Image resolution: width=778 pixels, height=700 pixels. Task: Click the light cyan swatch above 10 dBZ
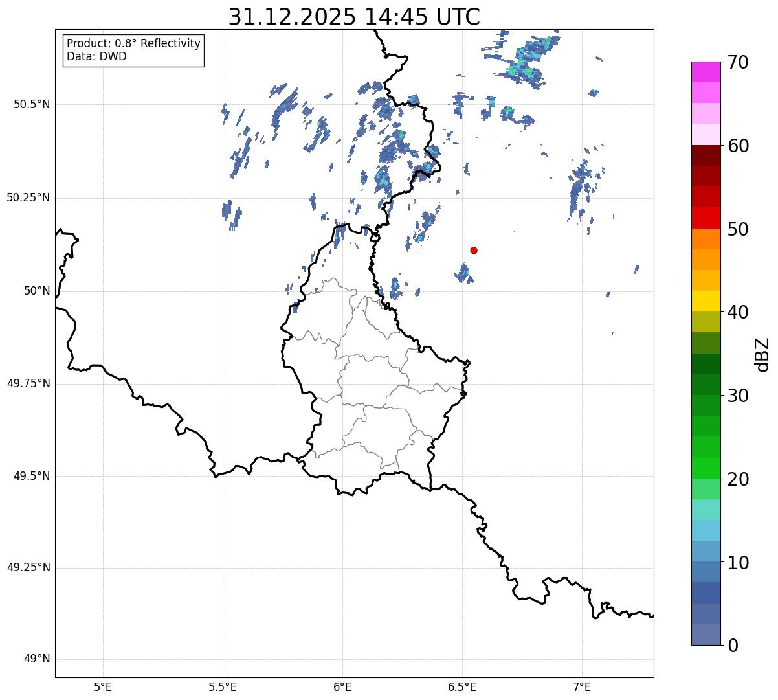pyautogui.click(x=706, y=530)
